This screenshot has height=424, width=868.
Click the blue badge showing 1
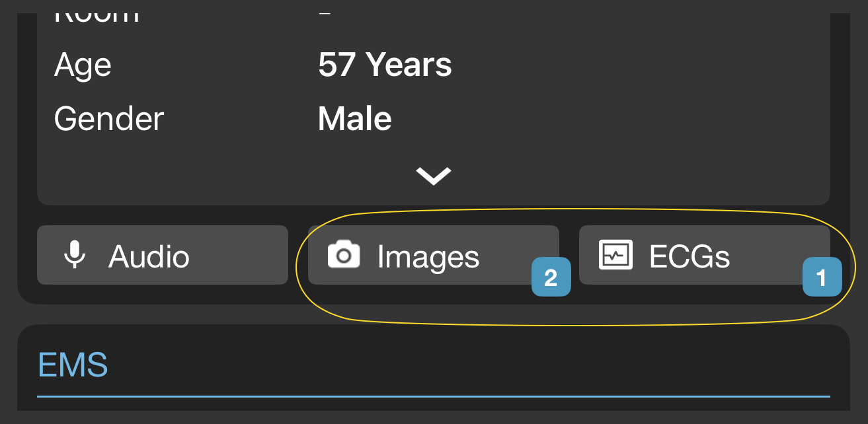(822, 277)
